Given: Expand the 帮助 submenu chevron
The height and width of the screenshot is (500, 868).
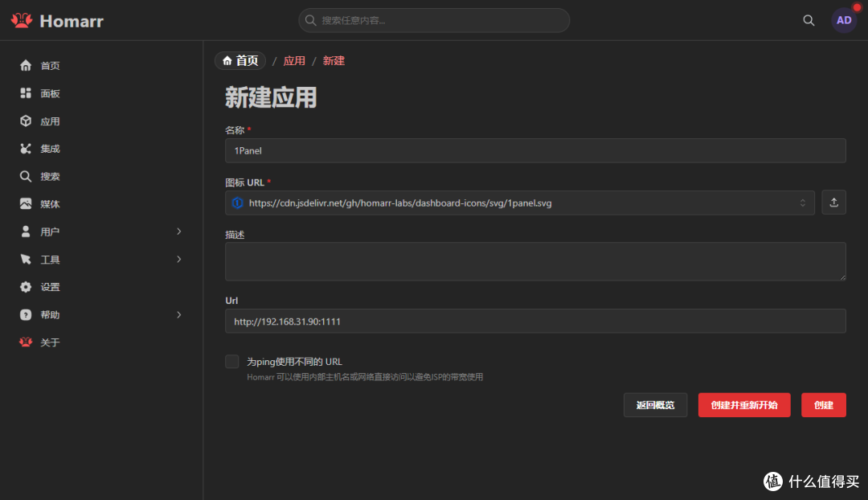Looking at the screenshot, I should pyautogui.click(x=178, y=314).
